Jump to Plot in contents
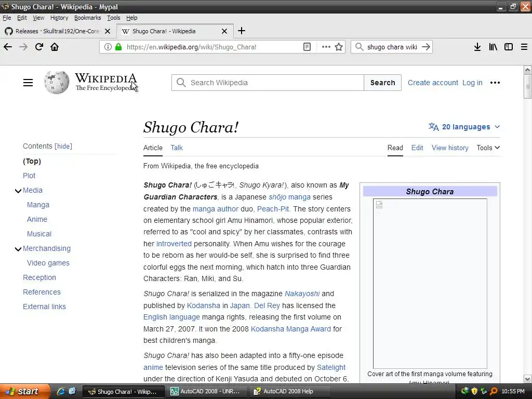 click(x=29, y=176)
